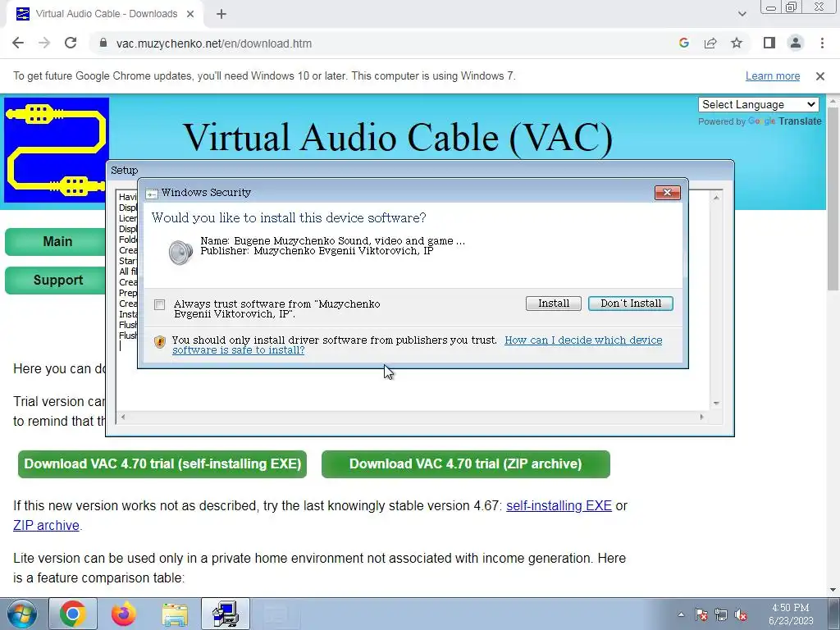Close the Virtual Audio Cable tab

(190, 14)
